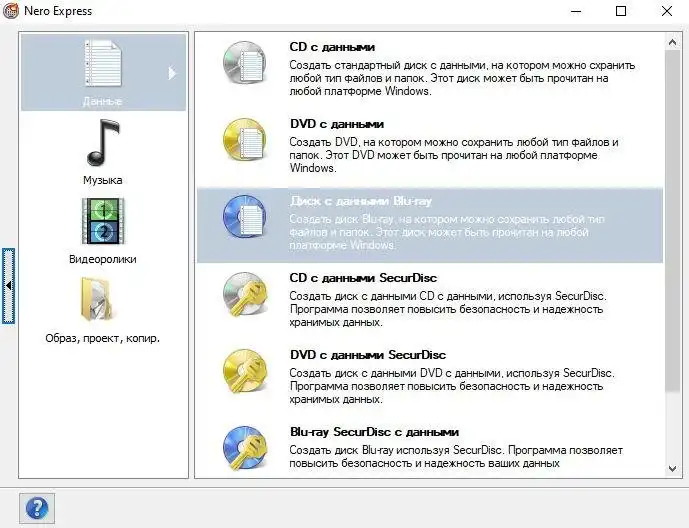Choose CD с данными SecurDisc title
Viewport: 689px width, 528px height.
click(363, 278)
